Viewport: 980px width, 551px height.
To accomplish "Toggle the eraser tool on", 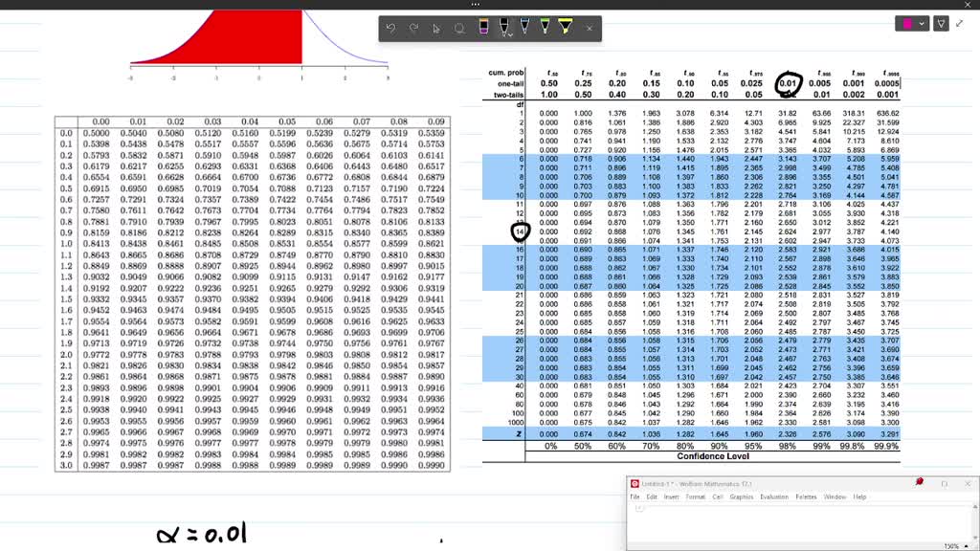I will [x=459, y=28].
